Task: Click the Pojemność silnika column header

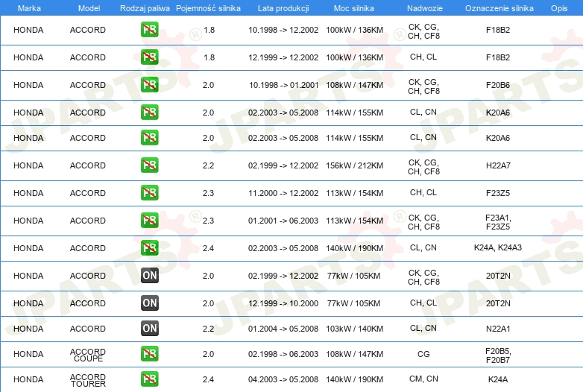Action: [208, 8]
